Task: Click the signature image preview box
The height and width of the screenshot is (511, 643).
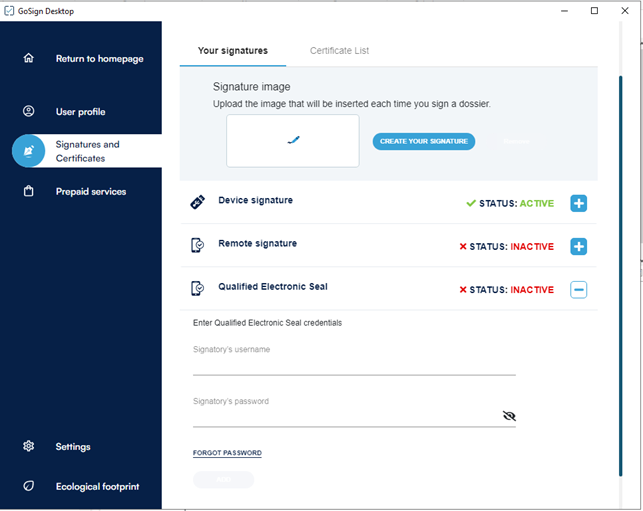Action: 292,140
